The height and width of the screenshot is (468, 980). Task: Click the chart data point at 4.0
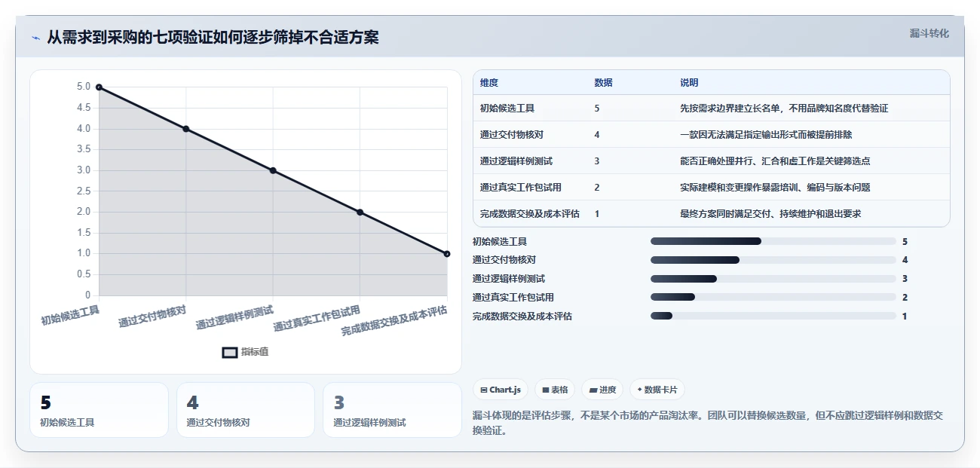(x=186, y=129)
